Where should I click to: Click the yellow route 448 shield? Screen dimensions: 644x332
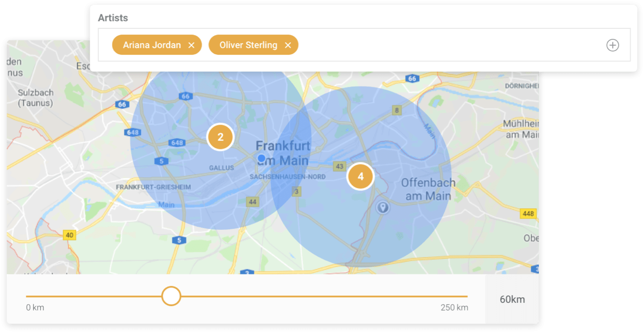click(x=528, y=213)
